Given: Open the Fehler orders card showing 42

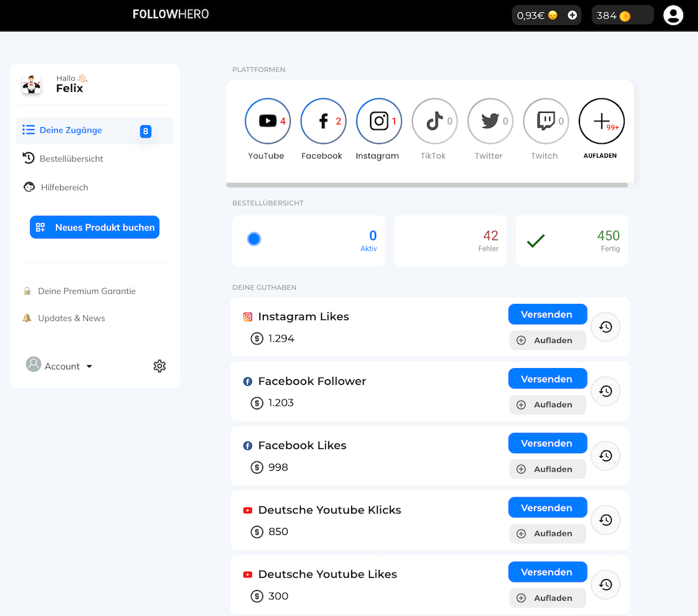Looking at the screenshot, I should point(450,240).
